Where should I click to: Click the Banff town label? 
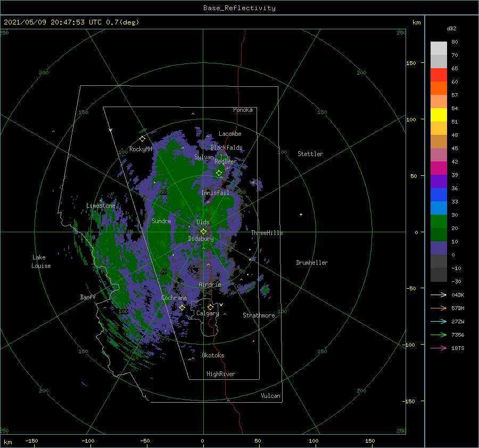pyautogui.click(x=88, y=297)
